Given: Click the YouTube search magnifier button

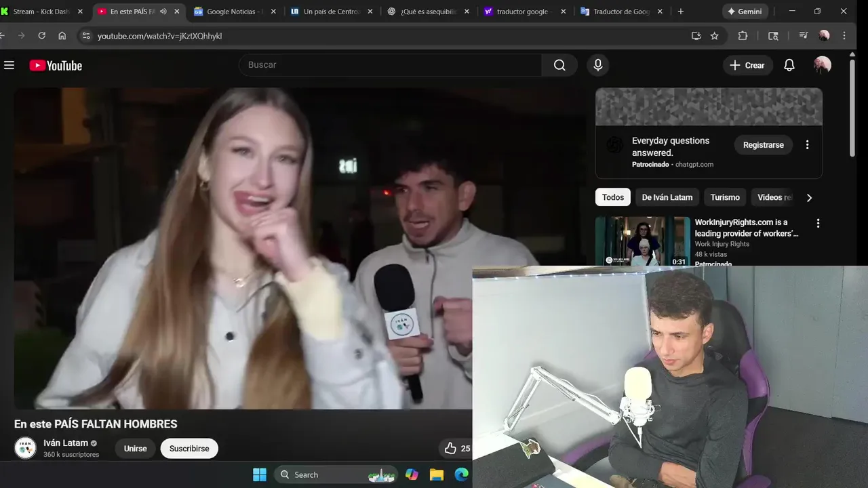Looking at the screenshot, I should tap(559, 65).
